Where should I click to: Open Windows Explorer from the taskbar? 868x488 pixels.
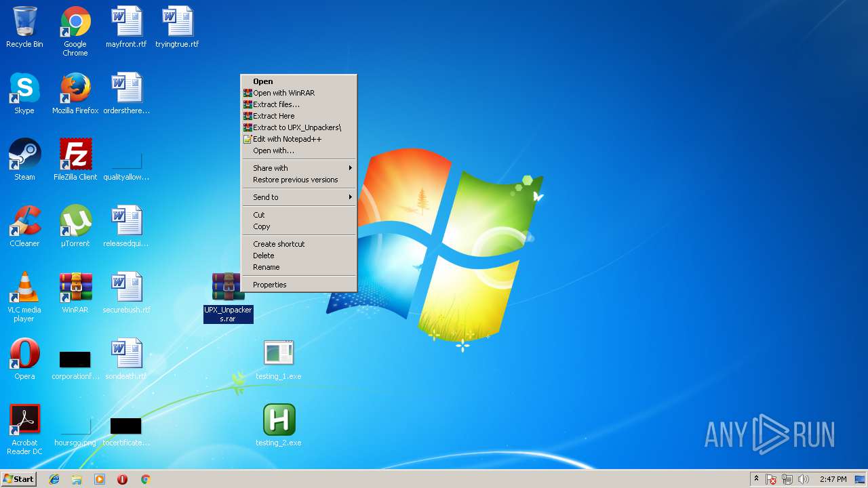[77, 479]
